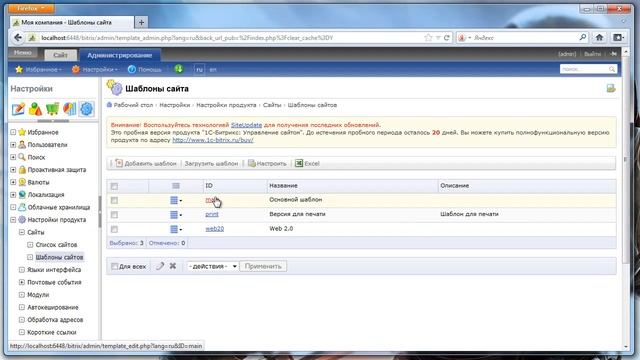Image resolution: width=640 pixels, height=360 pixels.
Task: Open the 1c-bitrix.ru/buy link
Action: 213,140
